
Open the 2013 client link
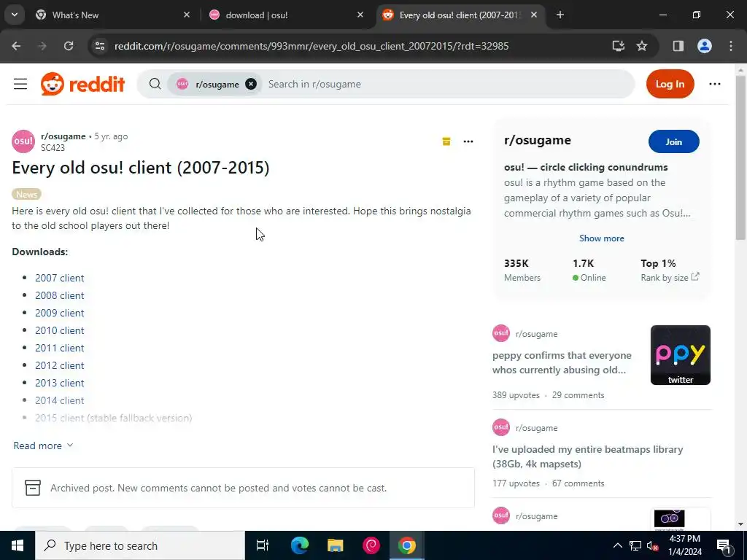pyautogui.click(x=60, y=384)
